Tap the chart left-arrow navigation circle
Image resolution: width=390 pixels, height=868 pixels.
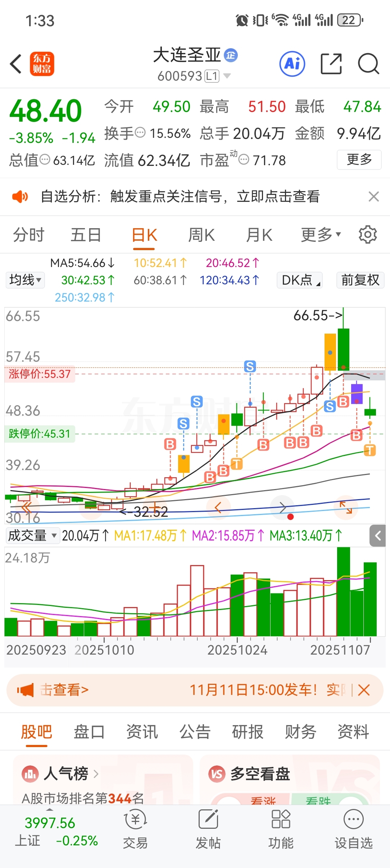tap(218, 508)
